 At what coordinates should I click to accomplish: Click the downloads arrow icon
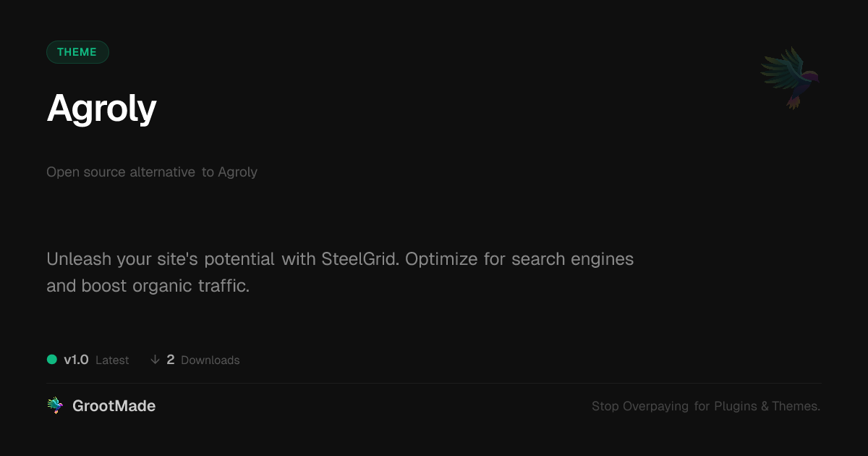coord(155,360)
